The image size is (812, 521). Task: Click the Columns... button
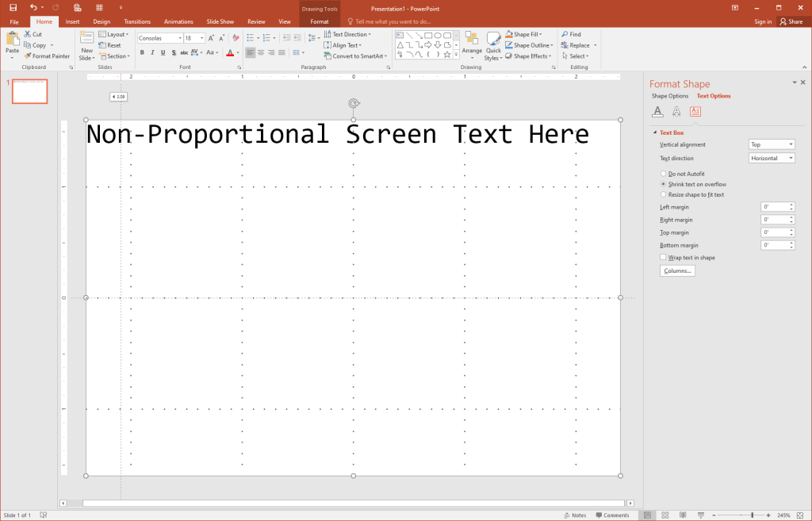pos(677,271)
